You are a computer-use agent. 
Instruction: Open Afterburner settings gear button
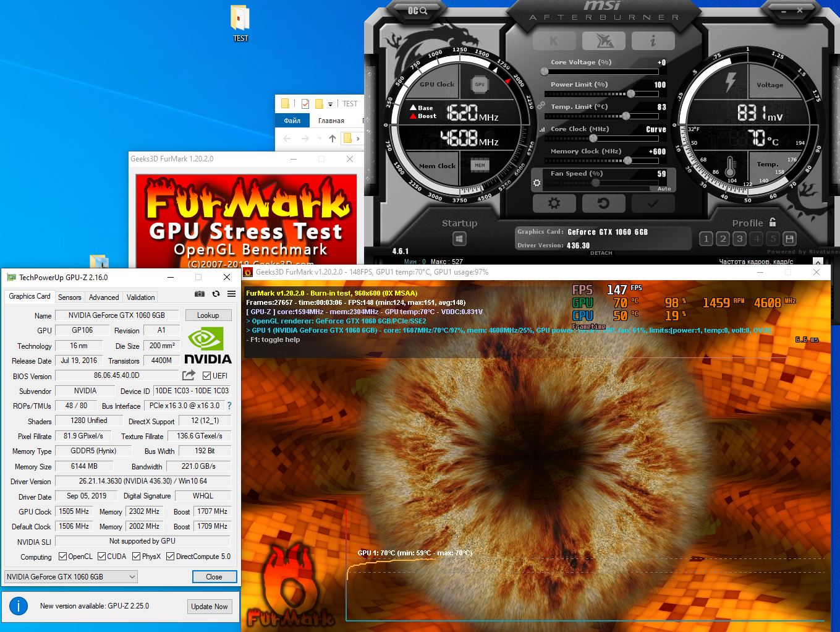pos(554,203)
